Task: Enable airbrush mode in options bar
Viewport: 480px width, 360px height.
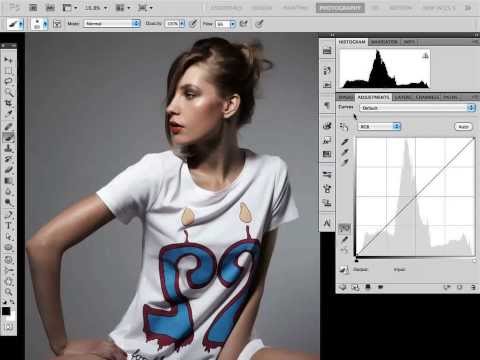Action: click(244, 24)
